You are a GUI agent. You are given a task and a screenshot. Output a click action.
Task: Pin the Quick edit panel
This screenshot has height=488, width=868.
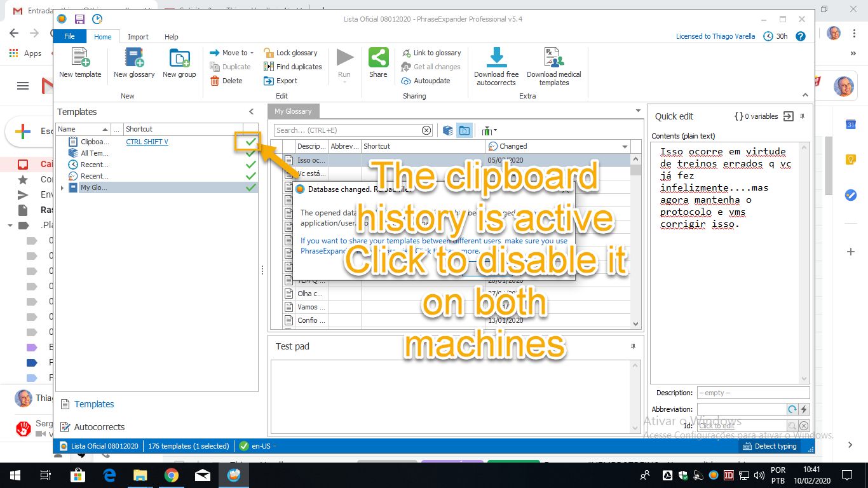802,116
